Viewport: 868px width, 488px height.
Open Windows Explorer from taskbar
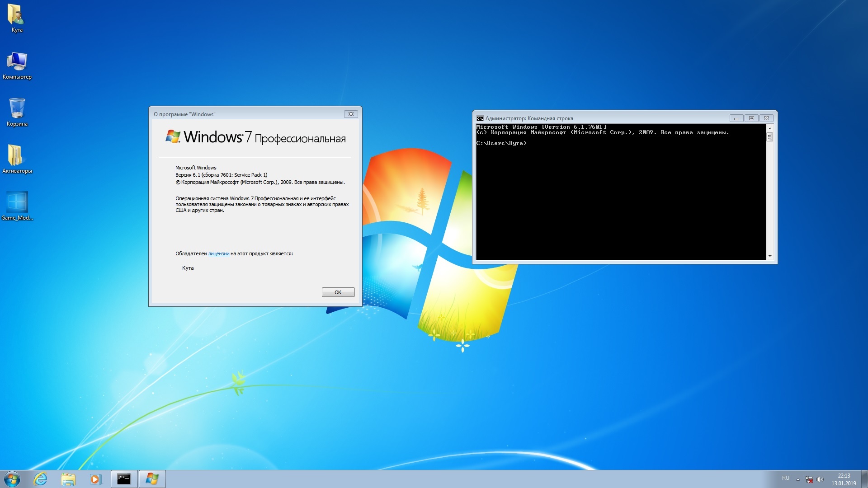click(x=68, y=479)
